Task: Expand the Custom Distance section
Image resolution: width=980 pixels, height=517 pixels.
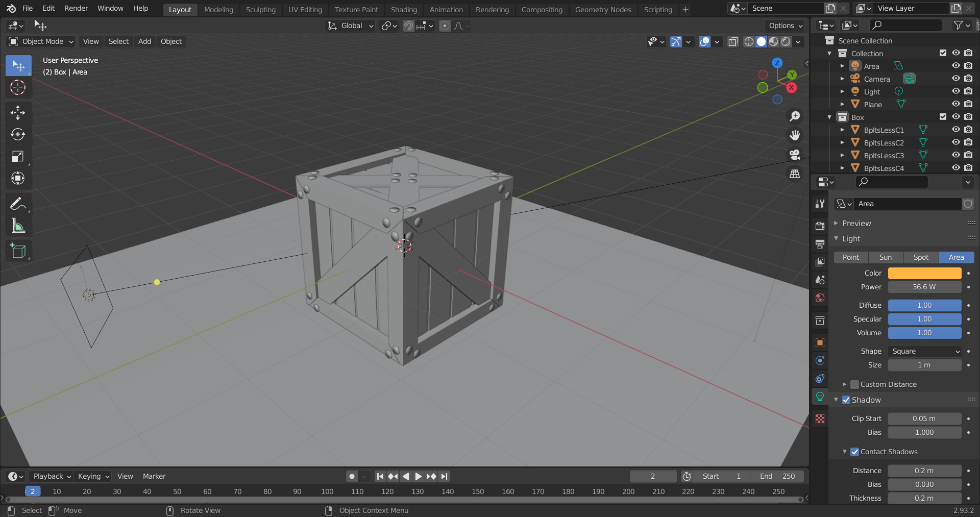Action: pos(845,384)
